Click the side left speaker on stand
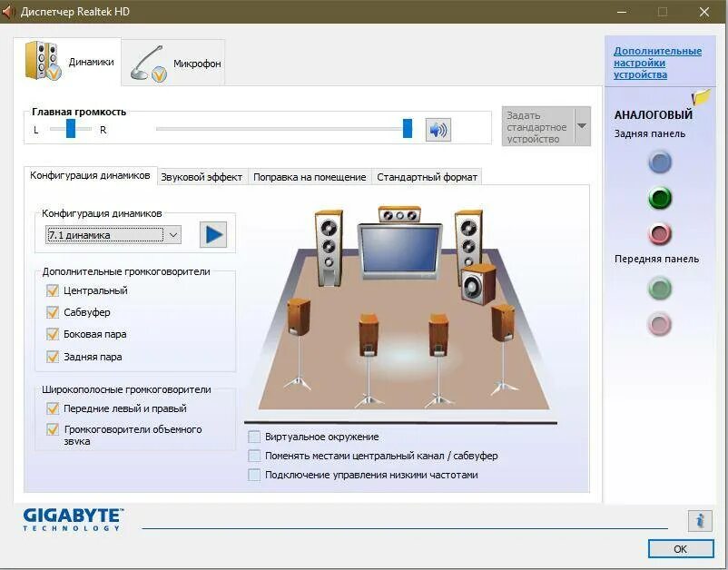This screenshot has width=728, height=570. tap(298, 343)
